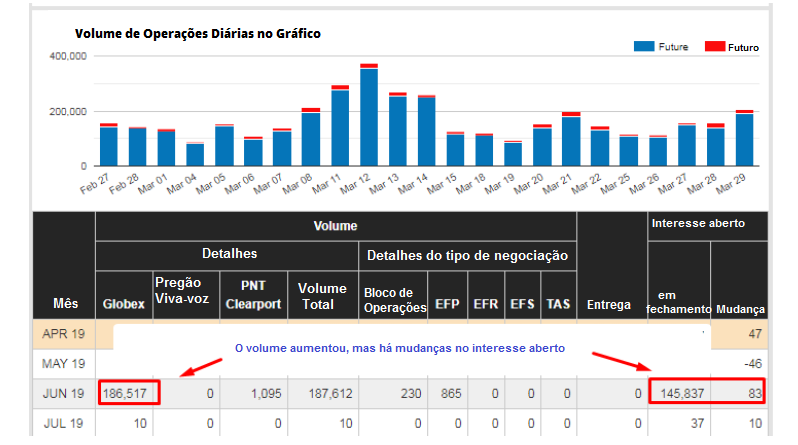This screenshot has height=445, width=798.
Task: Click the highlighted 186,517 Globex cell
Action: tap(125, 394)
